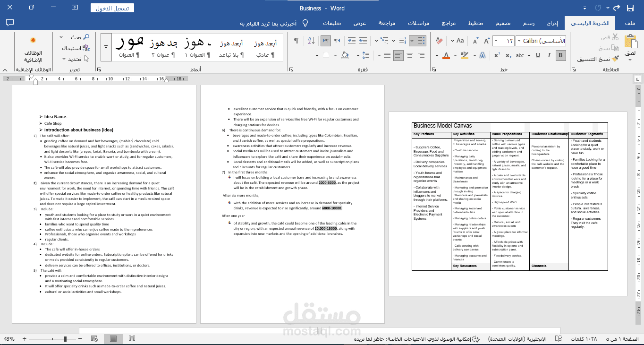Open the Select (تحديد) dropdown
This screenshot has width=644, height=345.
(x=76, y=59)
